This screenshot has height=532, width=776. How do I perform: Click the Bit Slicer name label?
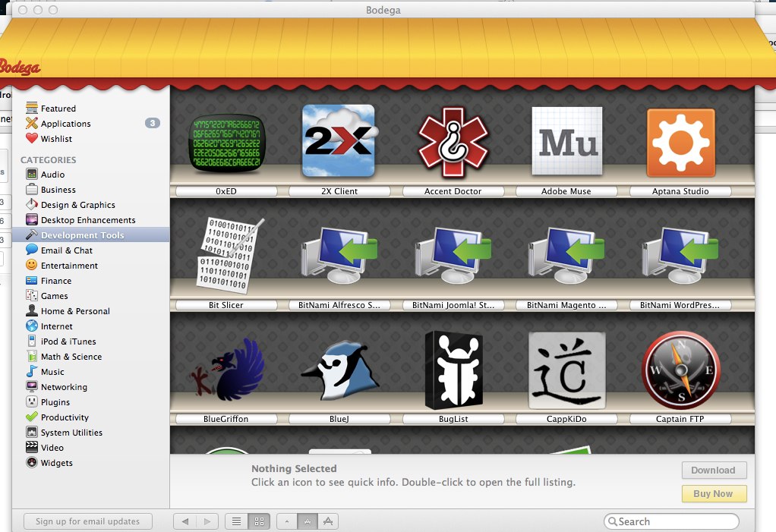pyautogui.click(x=226, y=305)
